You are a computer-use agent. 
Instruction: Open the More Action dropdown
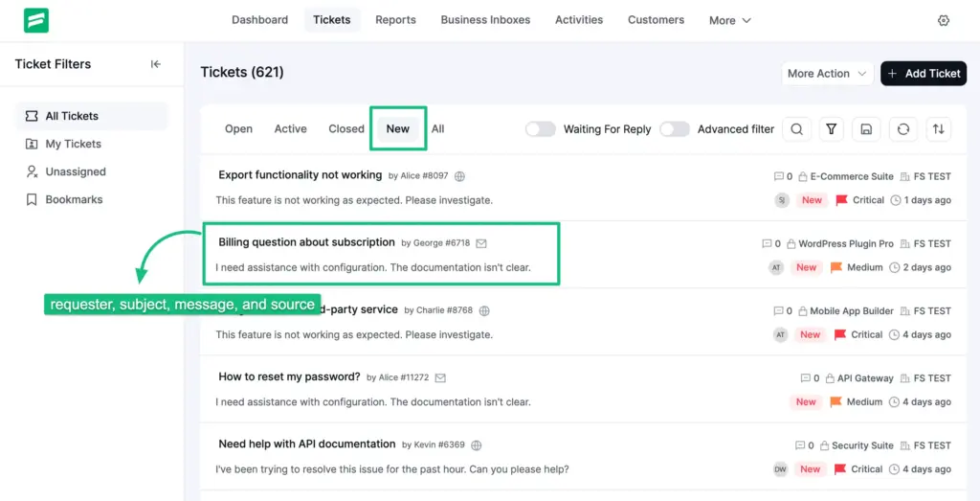pyautogui.click(x=827, y=73)
